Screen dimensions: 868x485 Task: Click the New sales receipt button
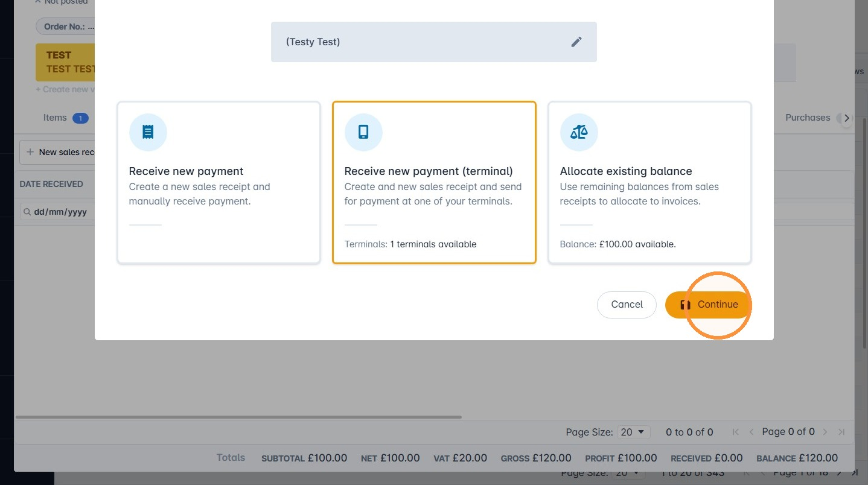(58, 152)
